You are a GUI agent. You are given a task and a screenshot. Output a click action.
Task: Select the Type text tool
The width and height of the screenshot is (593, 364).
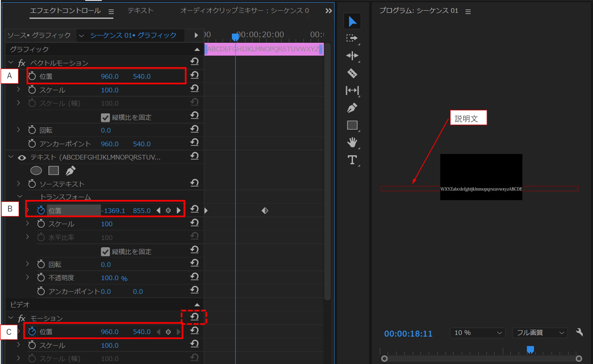352,160
